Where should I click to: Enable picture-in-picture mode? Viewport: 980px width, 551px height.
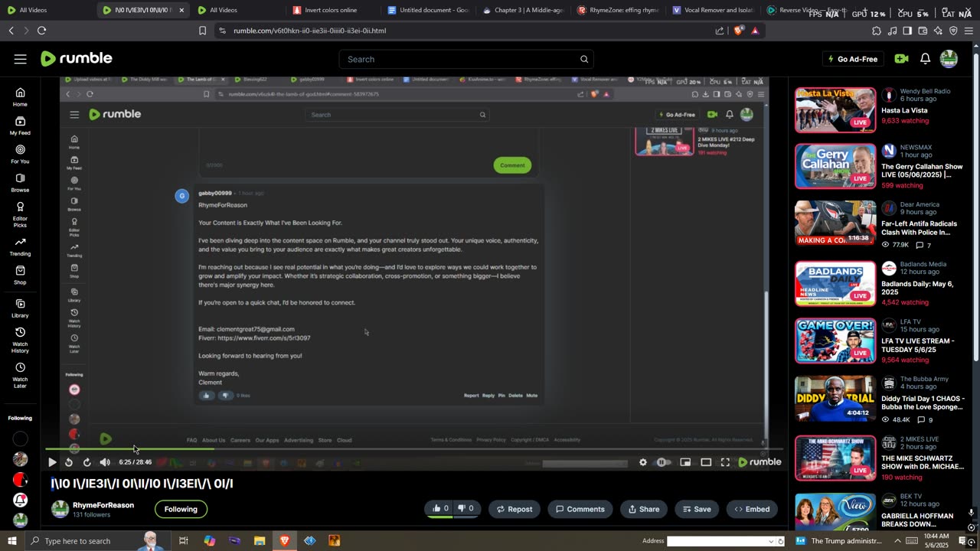tap(685, 462)
